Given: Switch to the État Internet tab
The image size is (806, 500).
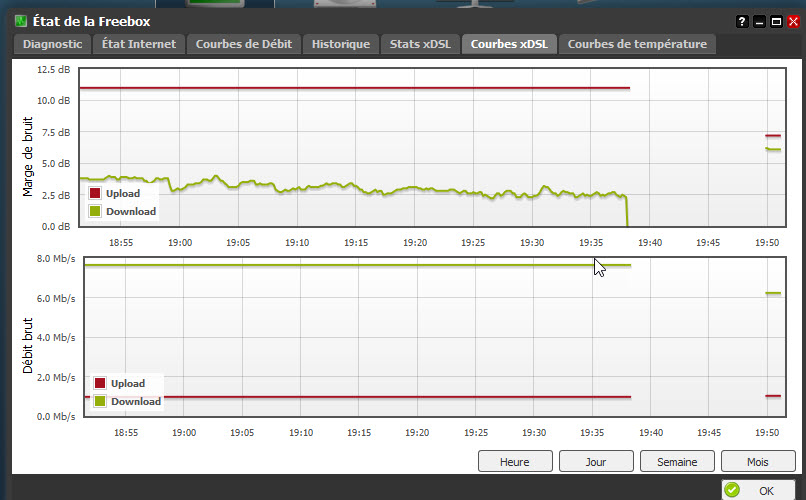Looking at the screenshot, I should point(139,44).
